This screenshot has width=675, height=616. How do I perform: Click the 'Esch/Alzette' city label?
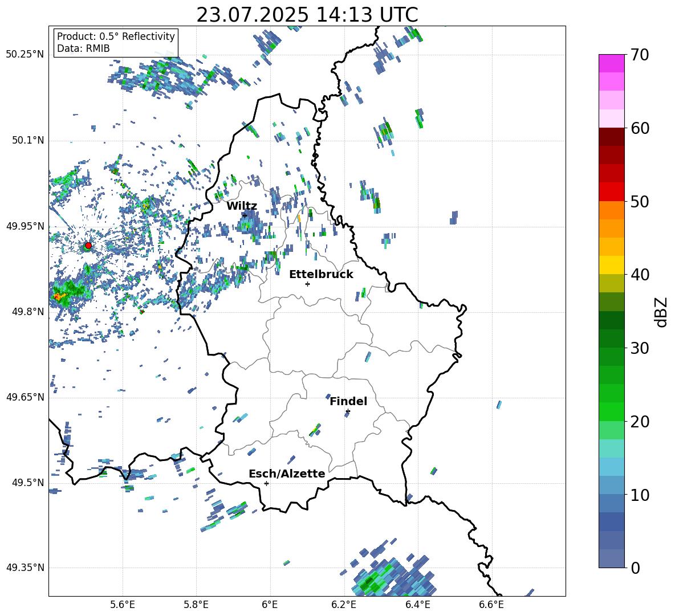coord(287,474)
